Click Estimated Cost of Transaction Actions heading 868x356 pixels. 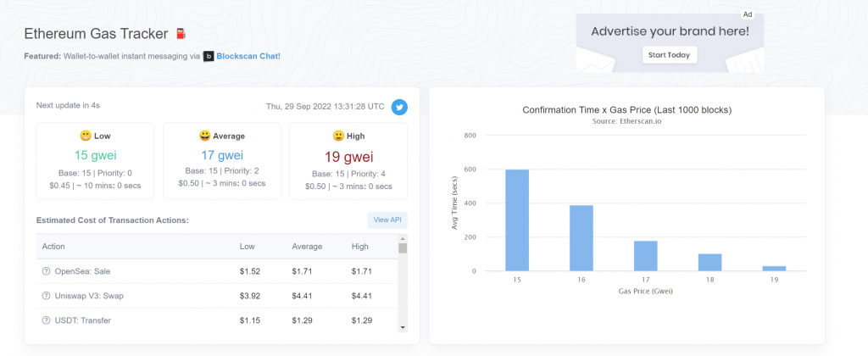tap(113, 220)
